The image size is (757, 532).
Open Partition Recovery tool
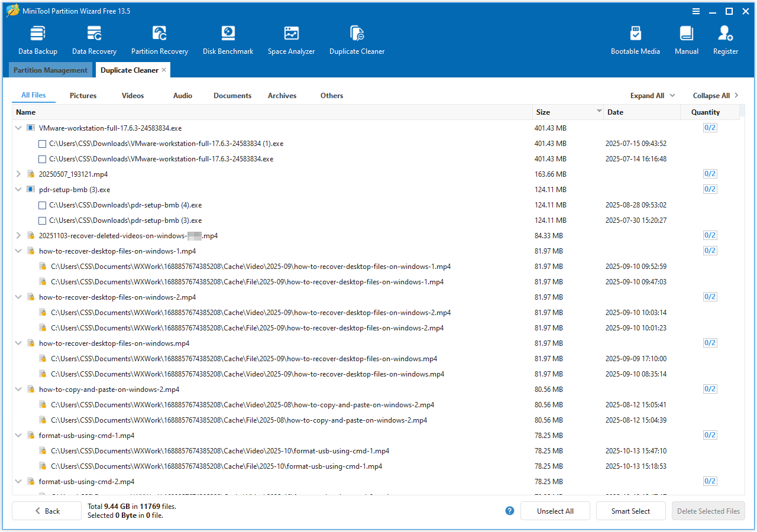pyautogui.click(x=160, y=40)
